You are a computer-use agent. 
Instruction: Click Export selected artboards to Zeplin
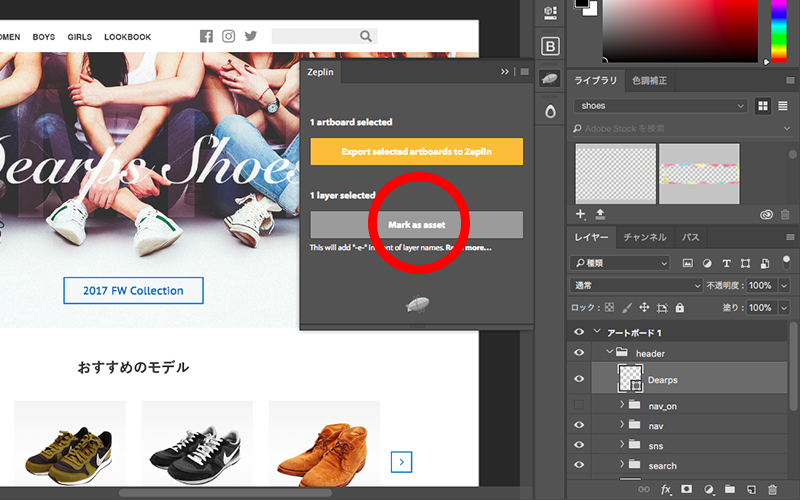[416, 152]
